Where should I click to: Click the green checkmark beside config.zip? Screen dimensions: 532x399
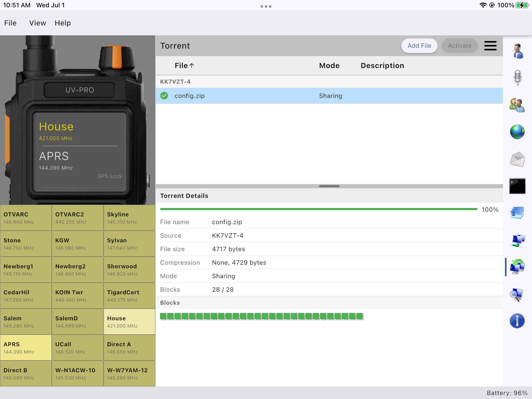click(164, 96)
